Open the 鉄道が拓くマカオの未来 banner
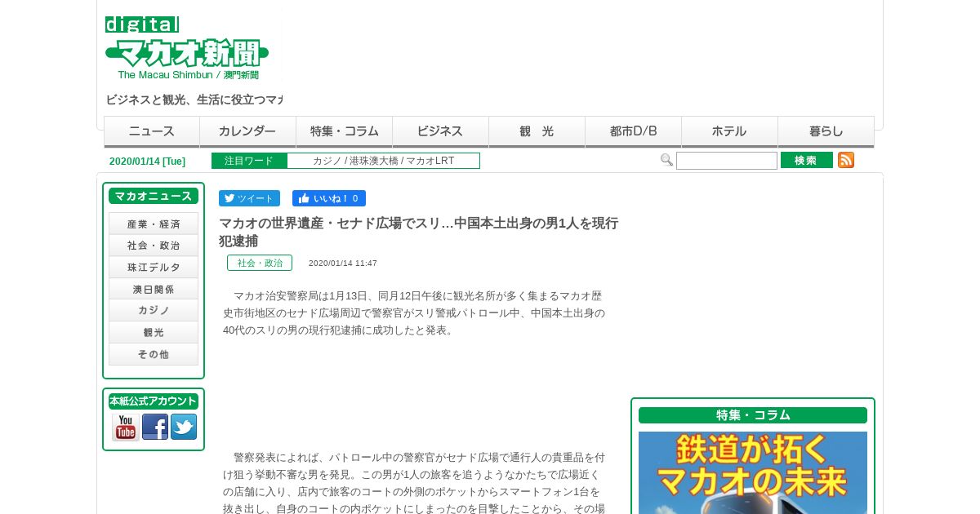Screen dimensions: 980x514 pos(753,472)
